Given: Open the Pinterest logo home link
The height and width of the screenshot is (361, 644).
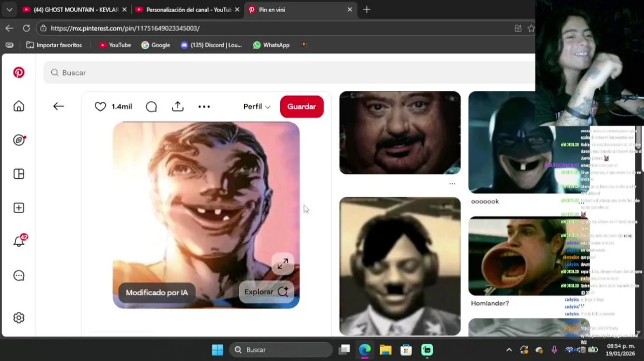Looking at the screenshot, I should [19, 73].
